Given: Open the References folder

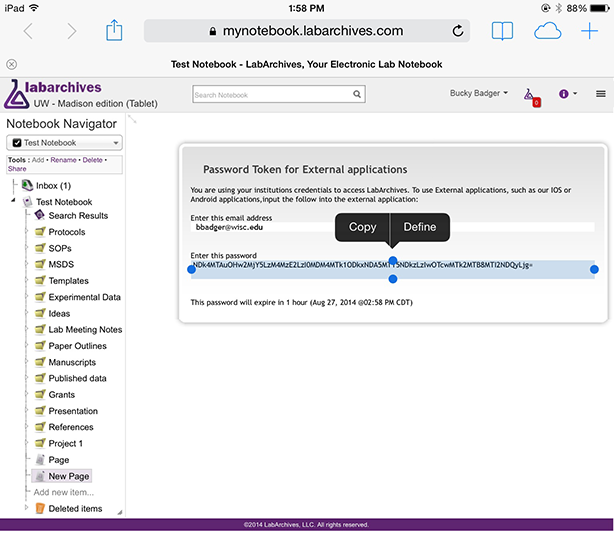Looking at the screenshot, I should (71, 427).
